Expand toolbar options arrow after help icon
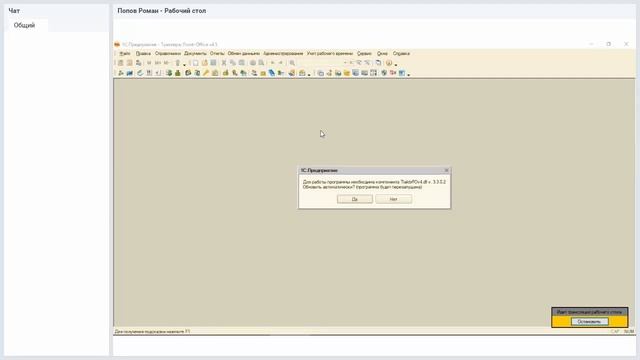Viewport: 640px width, 360px height. point(396,64)
